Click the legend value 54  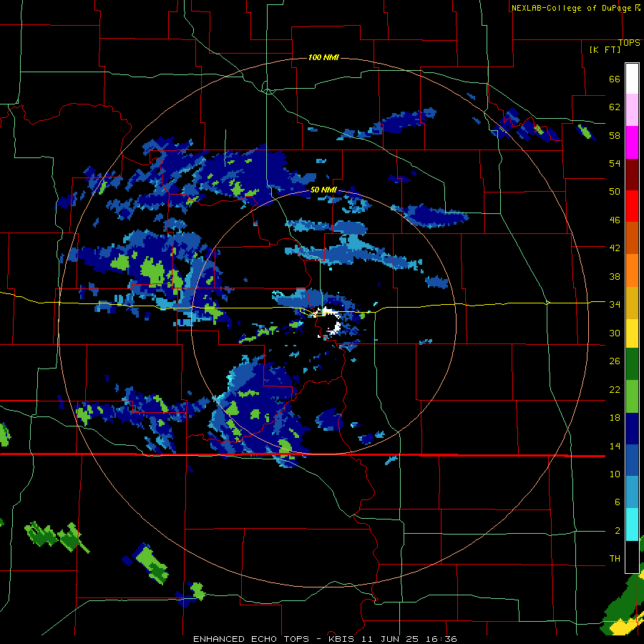coord(615,163)
